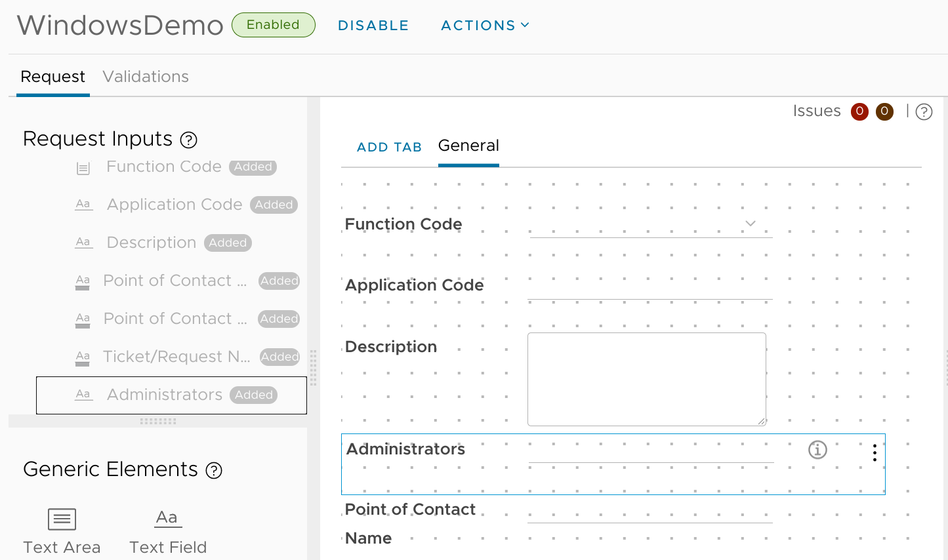Screen dimensions: 948x560
Task: Expand the Function Code dropdown
Action: [x=751, y=224]
